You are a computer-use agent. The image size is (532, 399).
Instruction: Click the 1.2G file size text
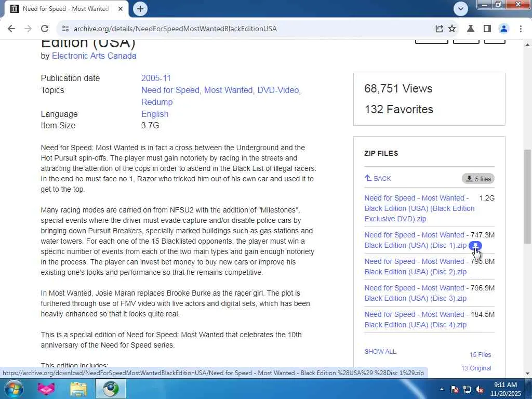[487, 198]
